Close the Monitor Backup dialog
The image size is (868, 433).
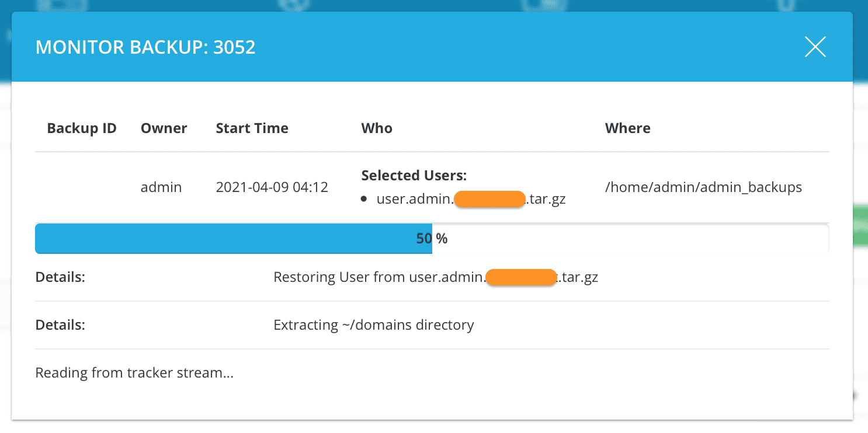pyautogui.click(x=815, y=47)
